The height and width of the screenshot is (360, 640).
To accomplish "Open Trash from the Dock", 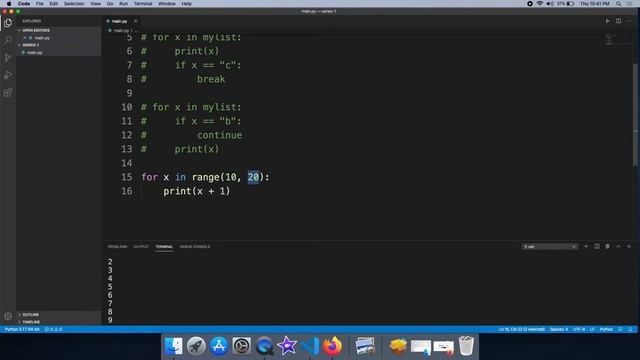I will [x=466, y=346].
